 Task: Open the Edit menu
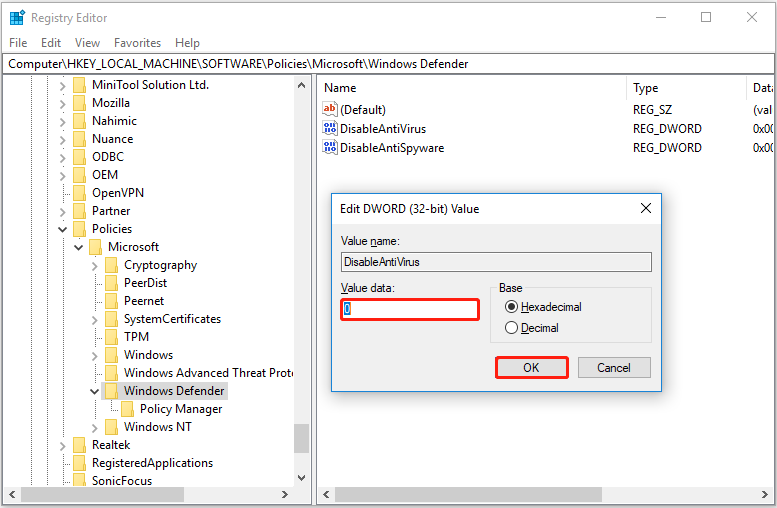click(x=51, y=43)
